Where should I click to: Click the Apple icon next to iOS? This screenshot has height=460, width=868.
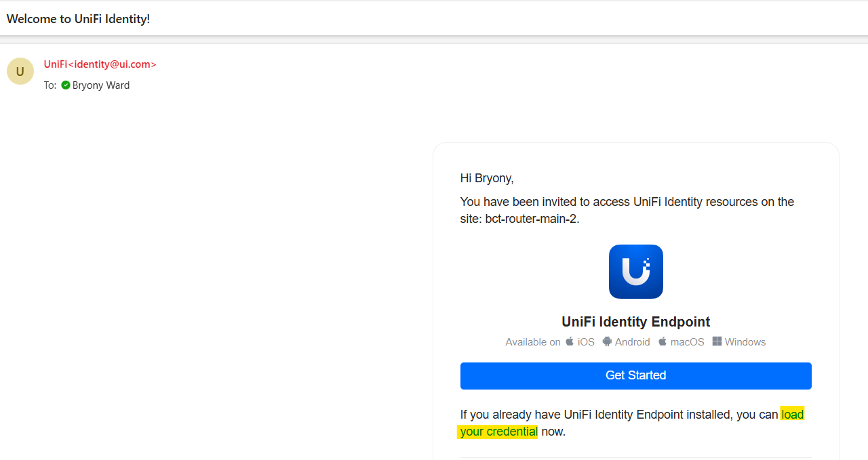(x=570, y=341)
